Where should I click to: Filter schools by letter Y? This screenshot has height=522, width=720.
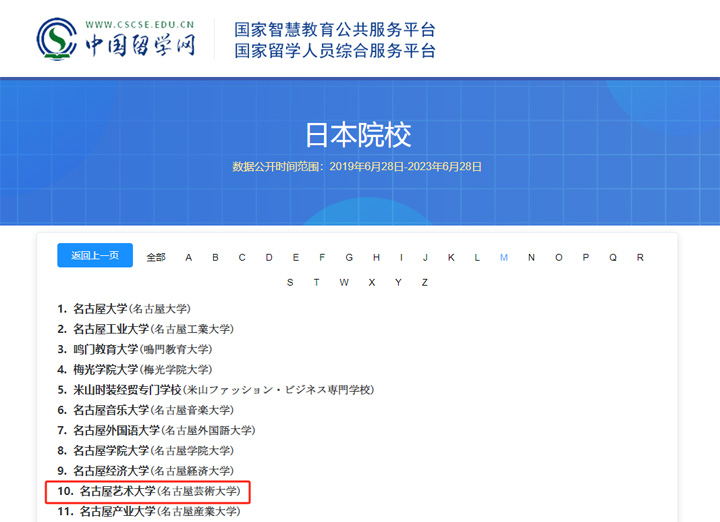coord(398,282)
